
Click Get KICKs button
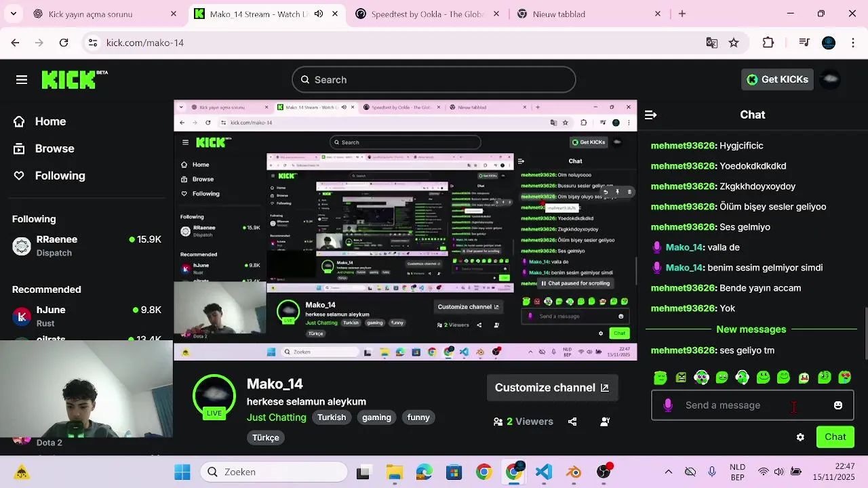777,79
